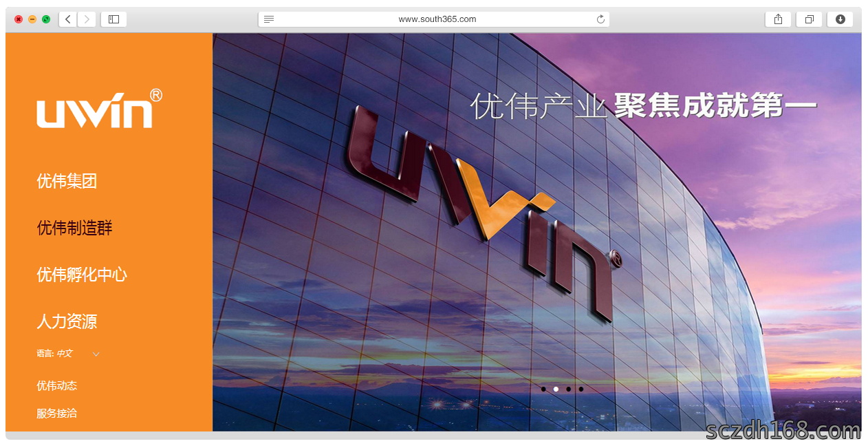The width and height of the screenshot is (868, 448).
Task: Open the 优伟集团 menu item
Action: coord(67,181)
